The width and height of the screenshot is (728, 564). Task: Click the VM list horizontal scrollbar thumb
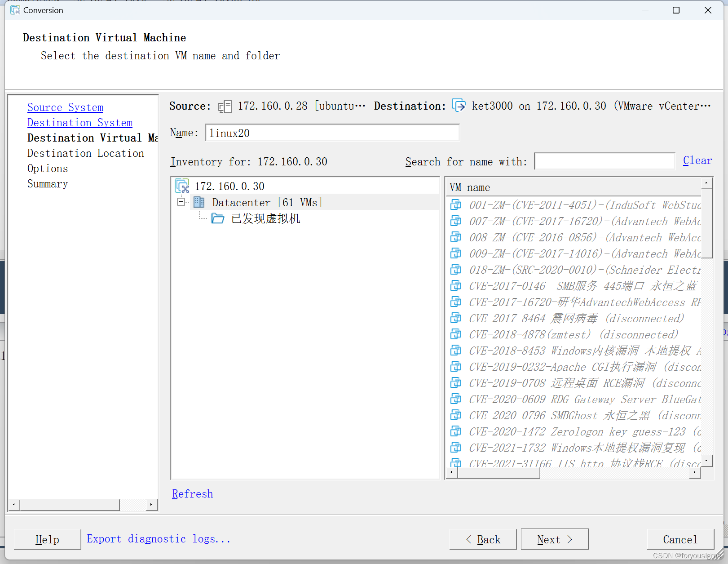point(498,472)
